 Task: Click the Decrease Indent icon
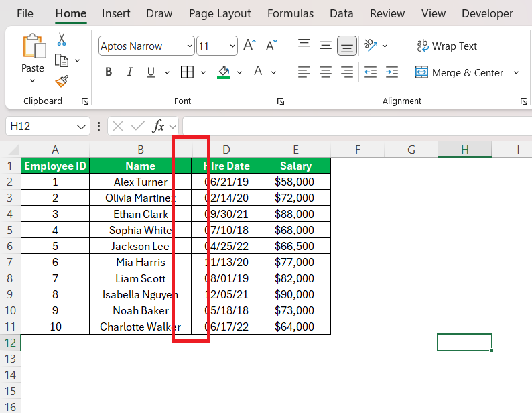370,72
